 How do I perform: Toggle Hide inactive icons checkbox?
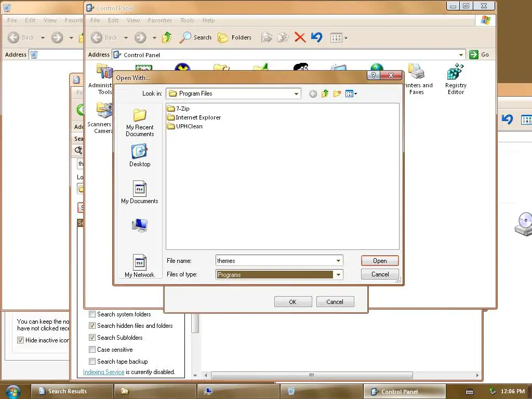coord(20,340)
